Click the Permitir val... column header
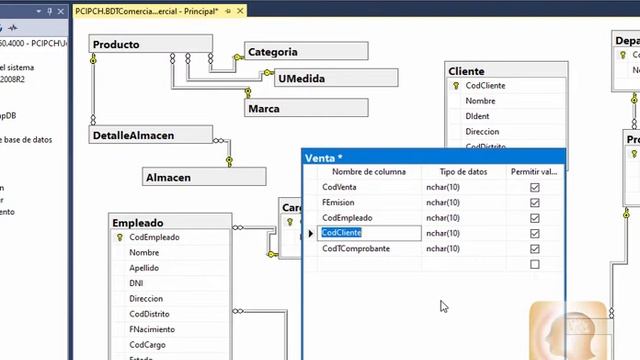The image size is (640, 360). (534, 172)
